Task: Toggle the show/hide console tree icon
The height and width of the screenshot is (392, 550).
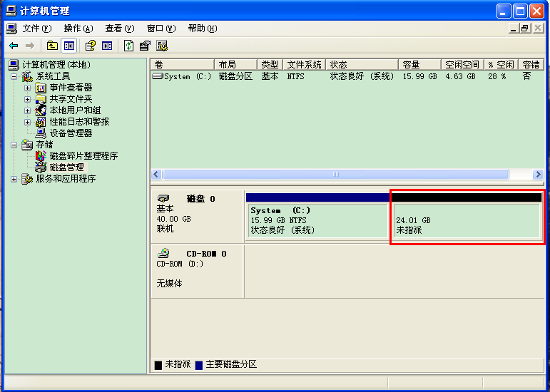Action: [68, 46]
